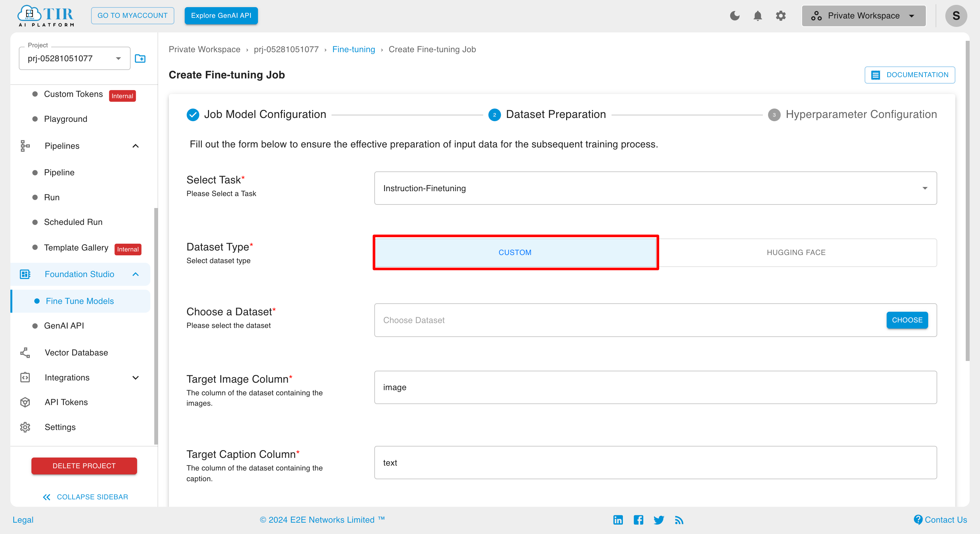The image size is (980, 534).
Task: Open the LinkedIn footer icon
Action: (x=618, y=519)
